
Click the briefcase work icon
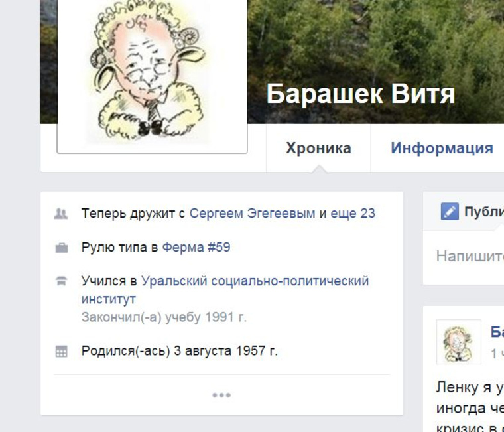click(x=62, y=248)
